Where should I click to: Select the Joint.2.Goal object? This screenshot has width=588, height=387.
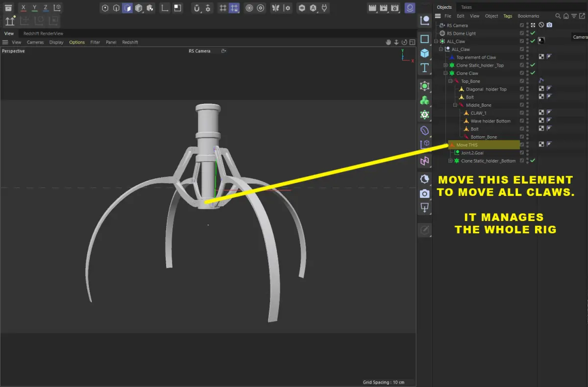point(472,153)
